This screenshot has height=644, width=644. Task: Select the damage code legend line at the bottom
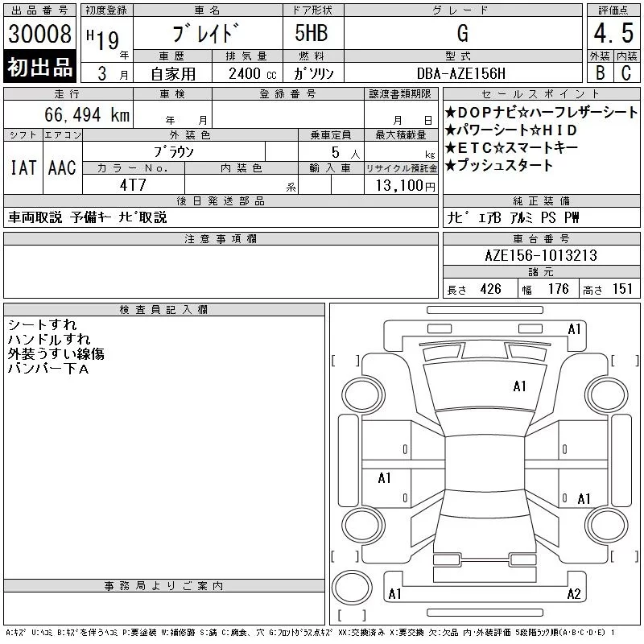coord(310,633)
